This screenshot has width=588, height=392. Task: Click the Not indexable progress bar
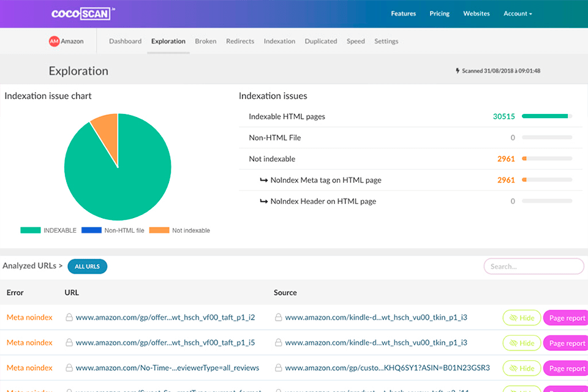[547, 159]
